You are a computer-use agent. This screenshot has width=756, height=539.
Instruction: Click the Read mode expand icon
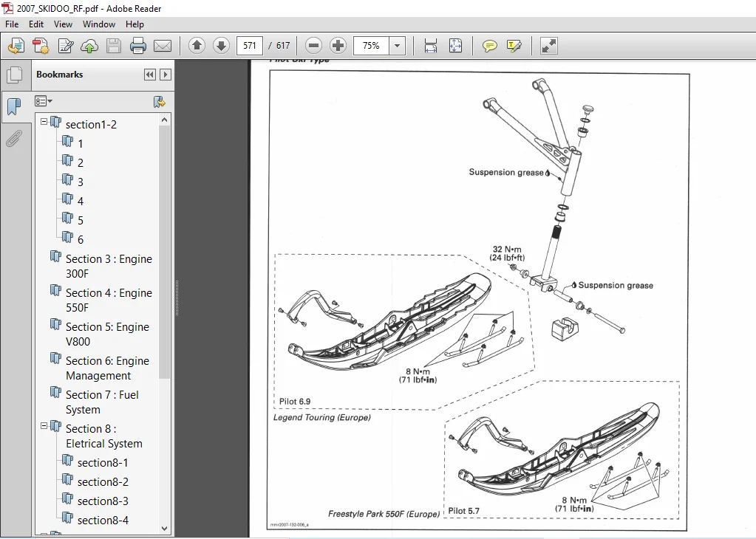coord(548,46)
